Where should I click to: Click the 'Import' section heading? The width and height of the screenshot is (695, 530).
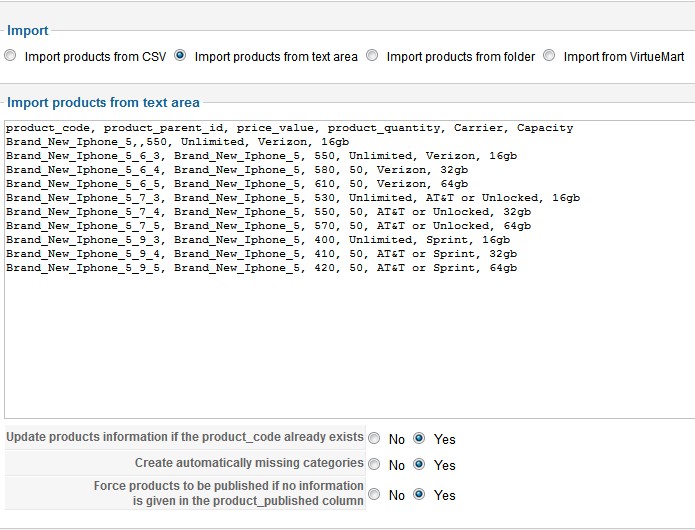[27, 31]
